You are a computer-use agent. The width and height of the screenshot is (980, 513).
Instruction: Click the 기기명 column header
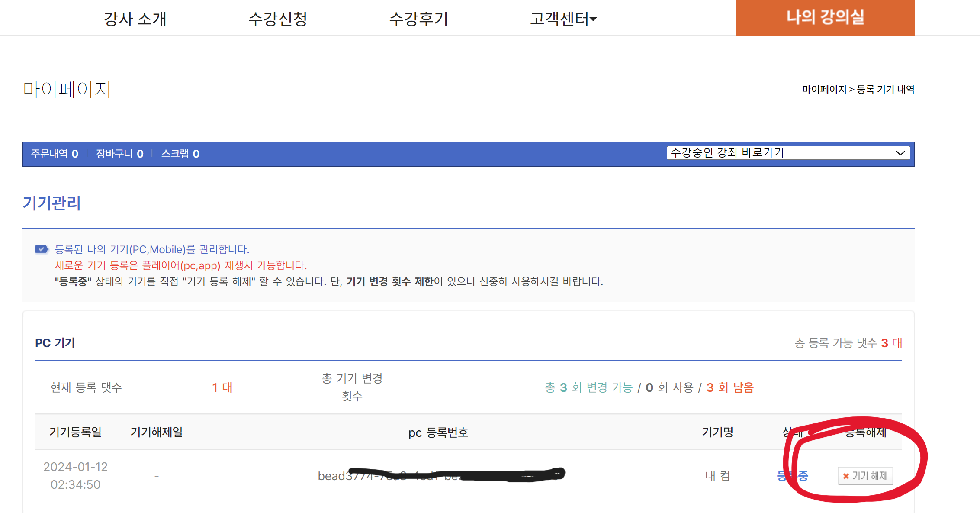tap(717, 432)
